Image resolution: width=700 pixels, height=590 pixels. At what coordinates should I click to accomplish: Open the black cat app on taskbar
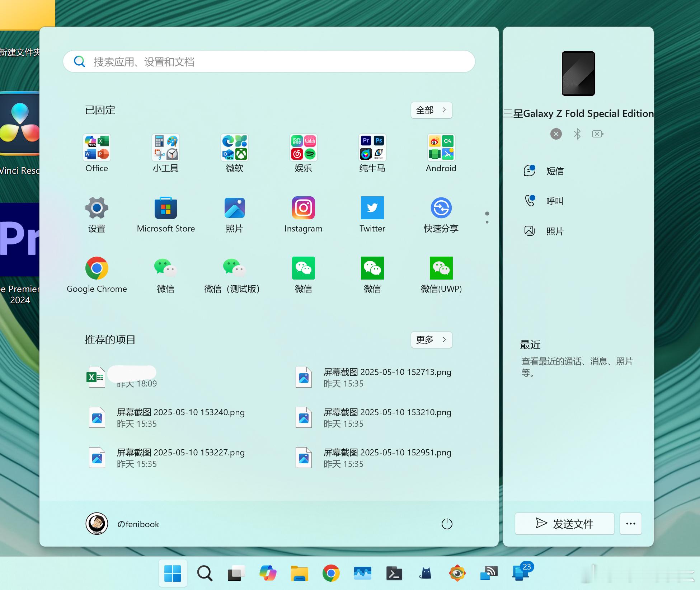click(x=426, y=573)
